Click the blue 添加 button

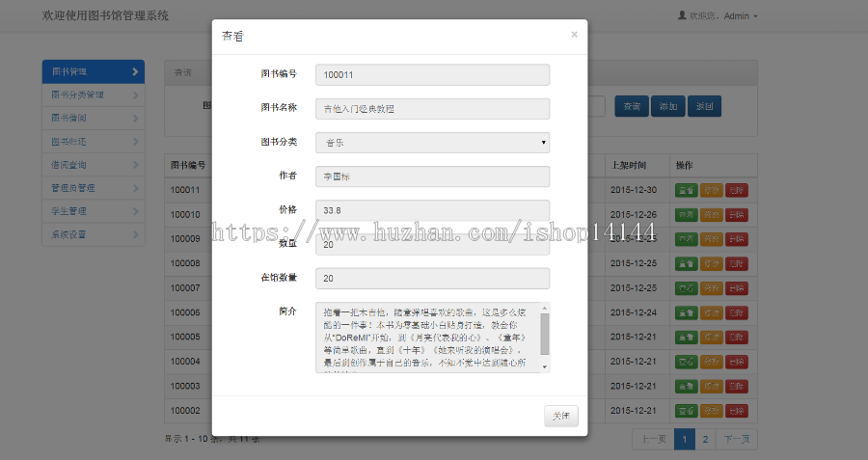(x=668, y=106)
